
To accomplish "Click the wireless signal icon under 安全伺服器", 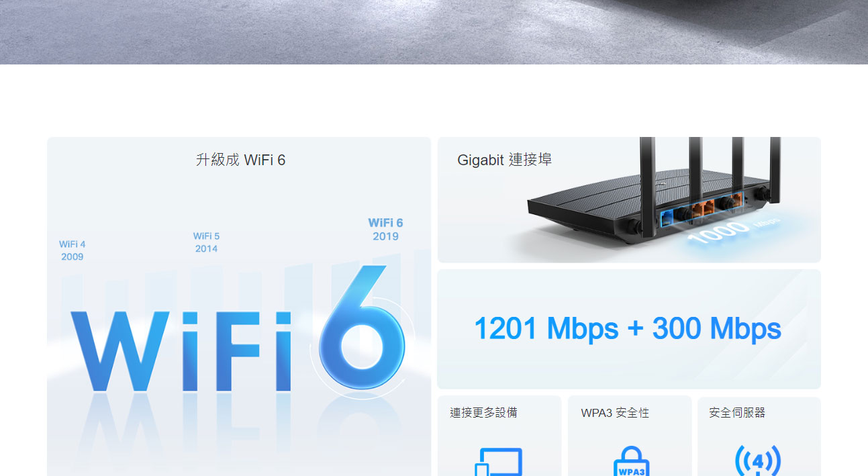I will [758, 461].
